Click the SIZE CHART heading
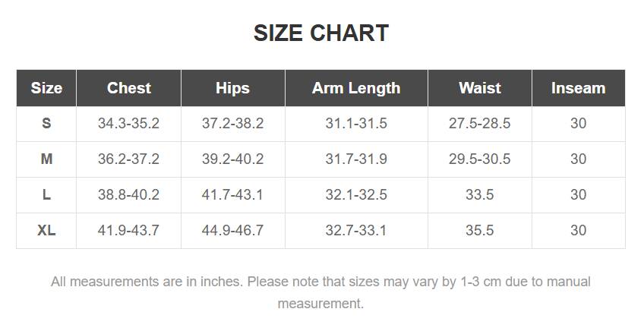Screen dimensions: 644x331 pos(321,33)
